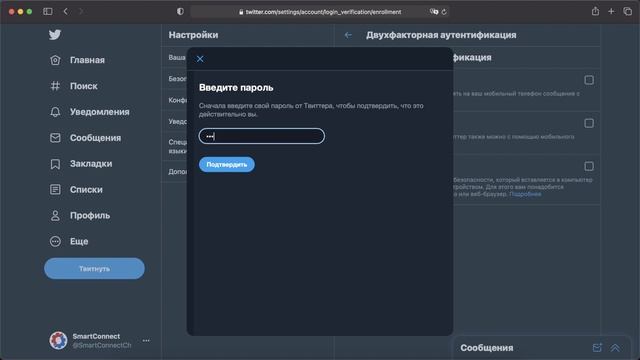Click the Закладки bookmark icon

55,164
